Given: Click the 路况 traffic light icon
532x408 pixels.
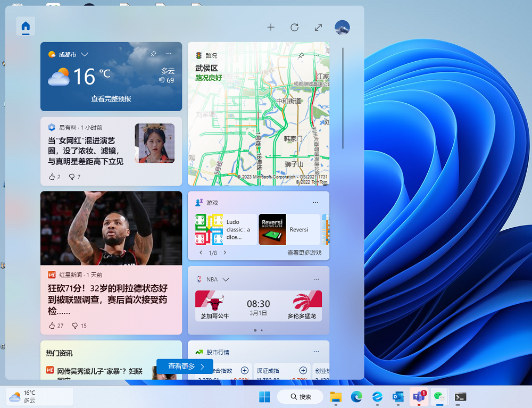Looking at the screenshot, I should (199, 56).
